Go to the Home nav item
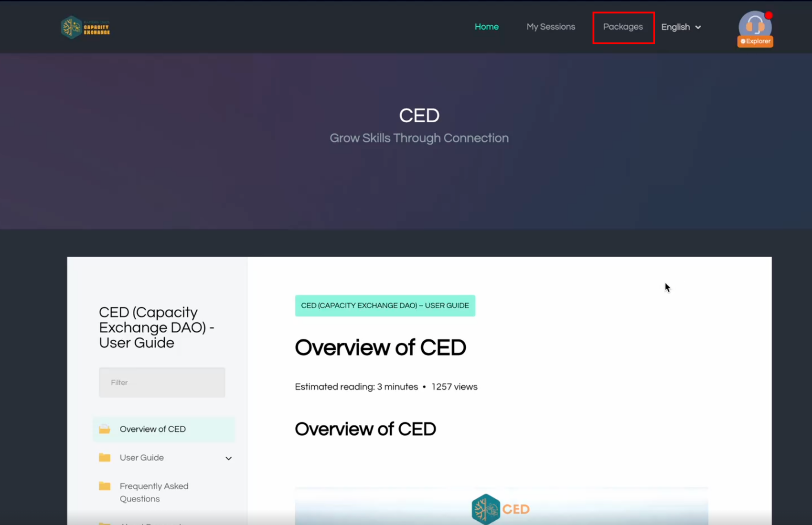This screenshot has width=812, height=525. point(486,27)
